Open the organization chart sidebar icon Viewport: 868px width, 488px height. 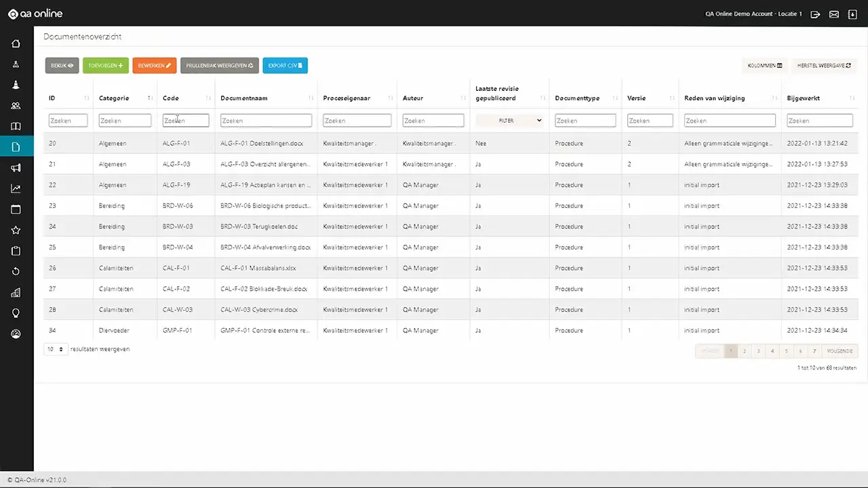16,64
